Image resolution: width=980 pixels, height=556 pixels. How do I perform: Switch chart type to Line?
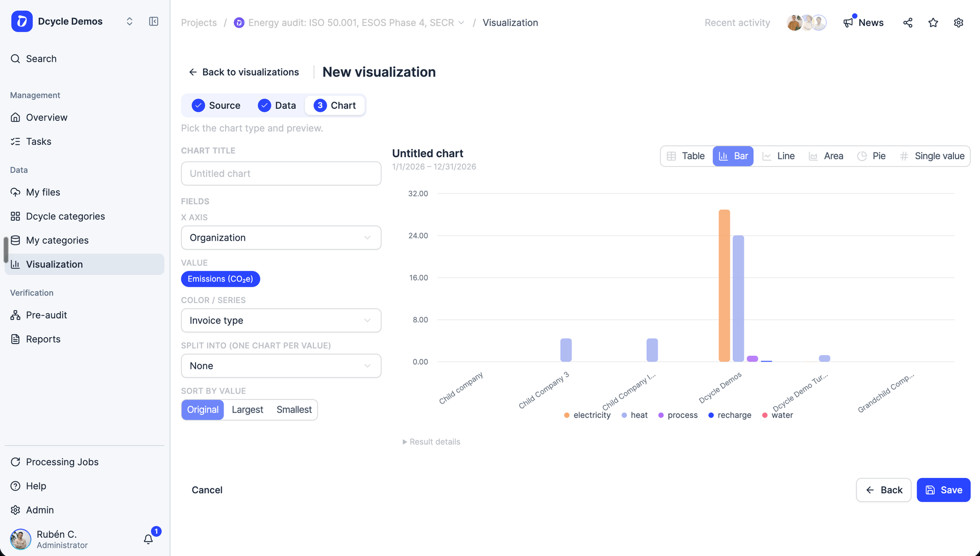[778, 156]
